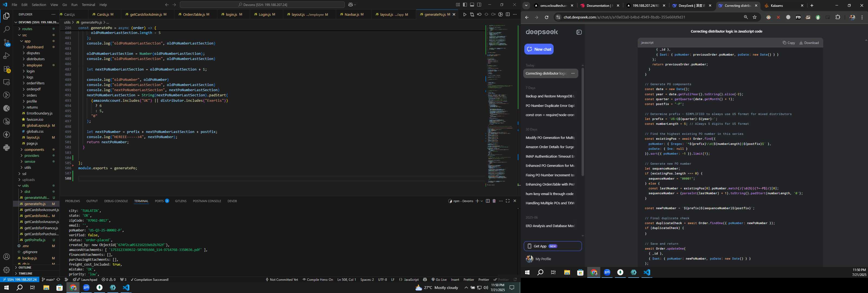Collapse the src folder in Explorer
Viewport: 868px width, 293px height.
coord(24,35)
